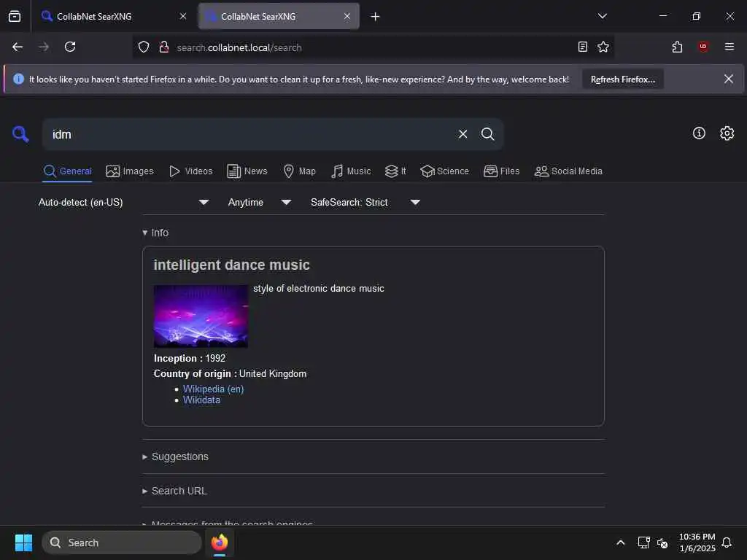Open the notifications bell icon

coord(727,542)
